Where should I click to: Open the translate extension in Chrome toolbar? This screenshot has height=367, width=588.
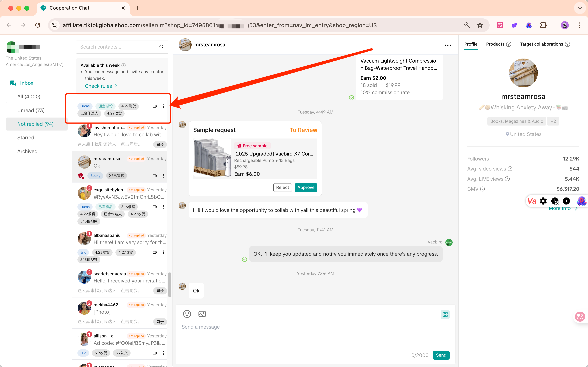[x=500, y=25]
